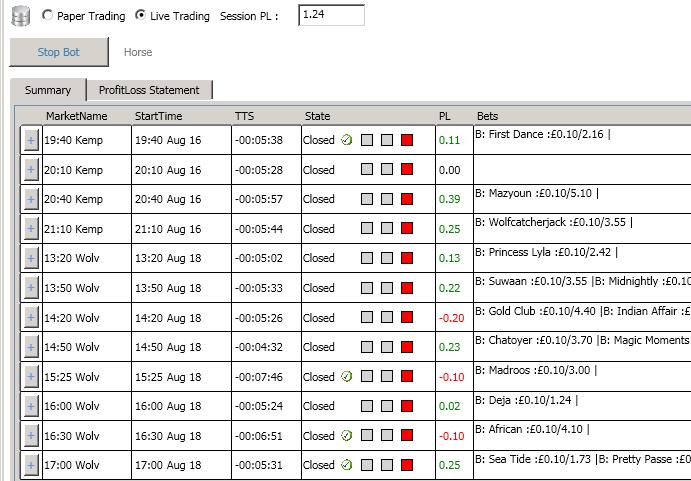Image resolution: width=691 pixels, height=481 pixels.
Task: Click red square in 17:00 Wolv row
Action: [407, 465]
